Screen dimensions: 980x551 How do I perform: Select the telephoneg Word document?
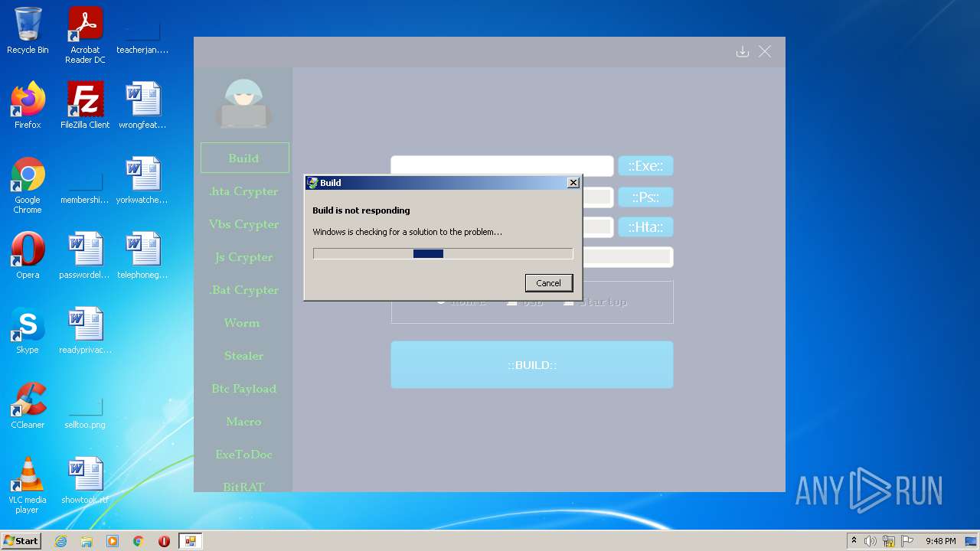(x=142, y=256)
